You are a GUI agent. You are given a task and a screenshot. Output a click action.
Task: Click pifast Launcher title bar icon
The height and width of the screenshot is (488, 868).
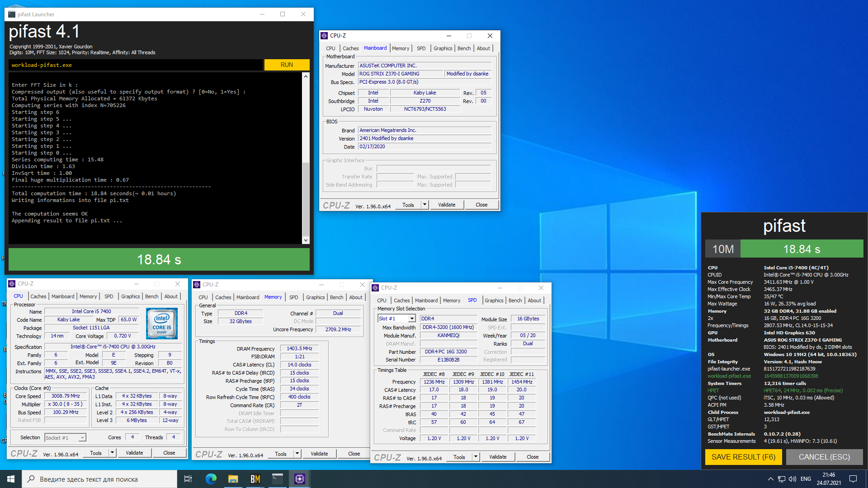12,14
